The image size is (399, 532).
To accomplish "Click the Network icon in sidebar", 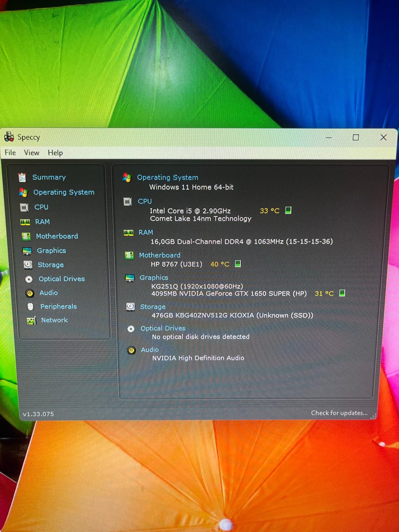I will (31, 320).
